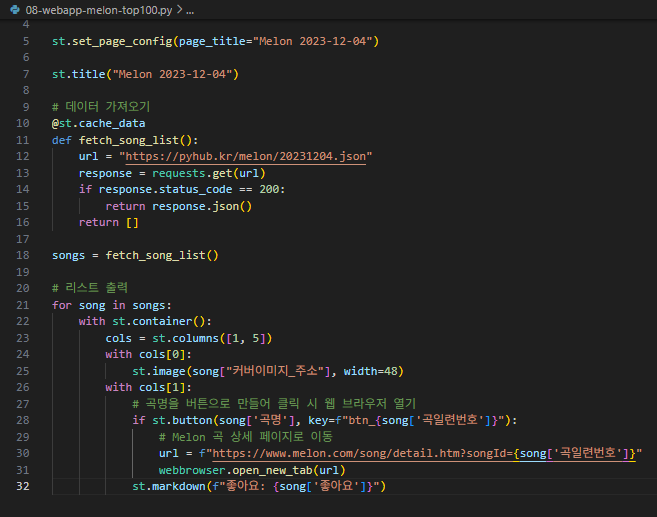Click the @st.cache_data decorator
This screenshot has height=517, width=657.
tap(98, 124)
